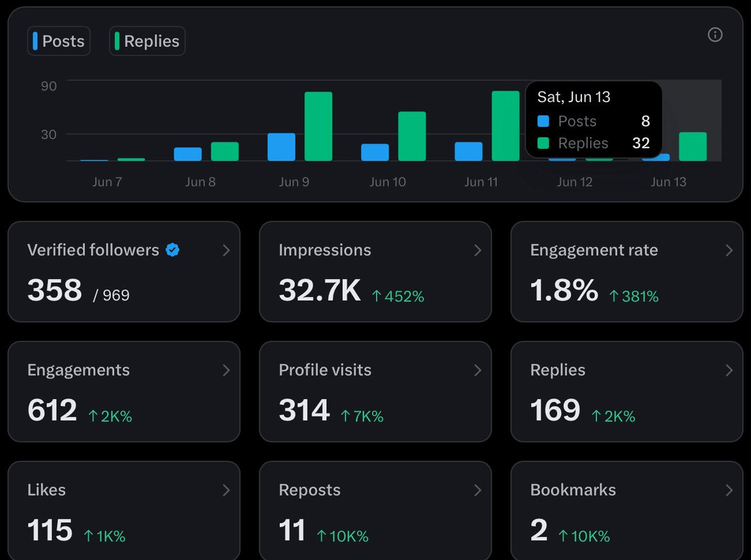Open the chart info icon
Viewport: 751px width, 560px height.
tap(715, 35)
